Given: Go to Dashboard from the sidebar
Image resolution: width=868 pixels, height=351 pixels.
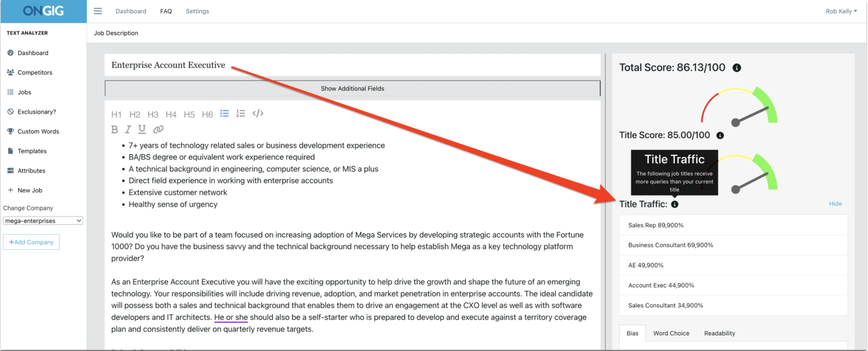Looking at the screenshot, I should [32, 53].
